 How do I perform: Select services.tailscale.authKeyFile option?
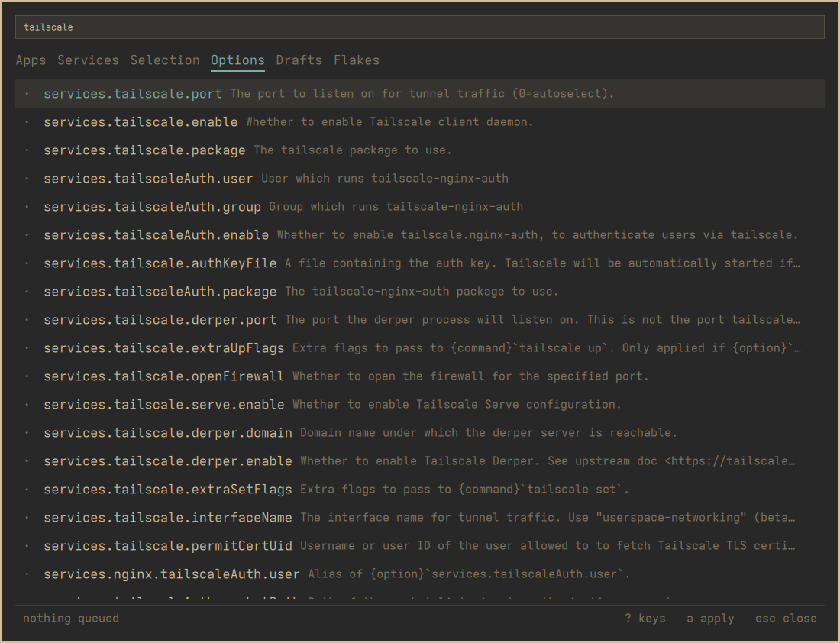click(419, 263)
